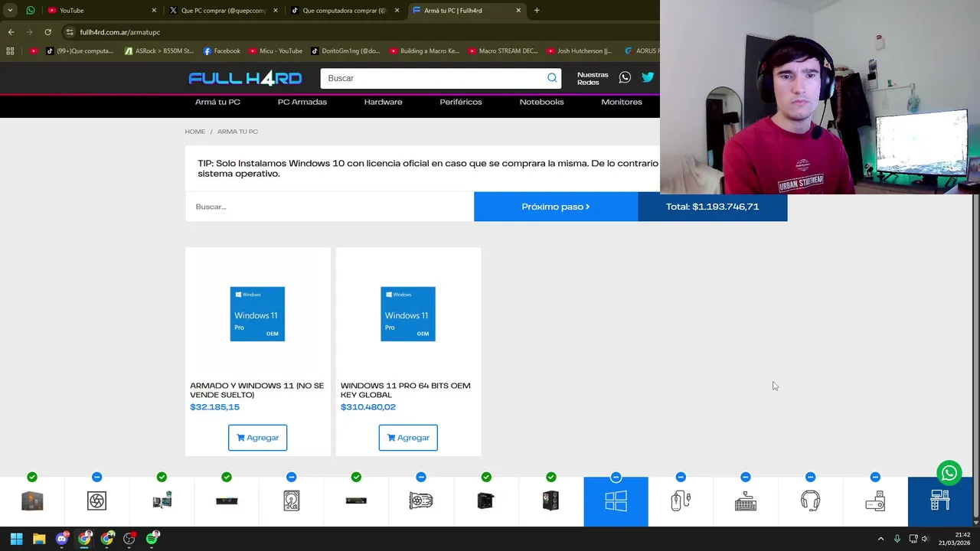Switch to the TikTok 'Que computadora comprar' tab

(345, 11)
